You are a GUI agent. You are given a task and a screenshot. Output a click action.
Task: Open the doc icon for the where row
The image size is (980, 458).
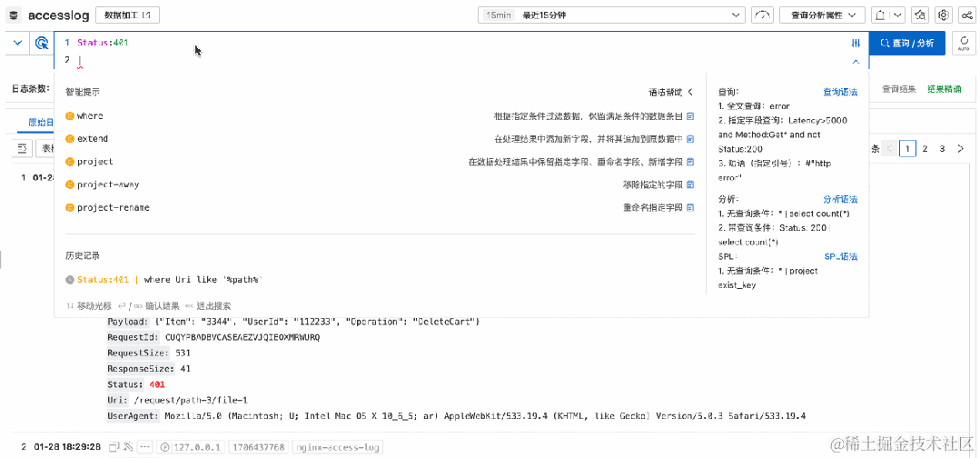pos(690,116)
